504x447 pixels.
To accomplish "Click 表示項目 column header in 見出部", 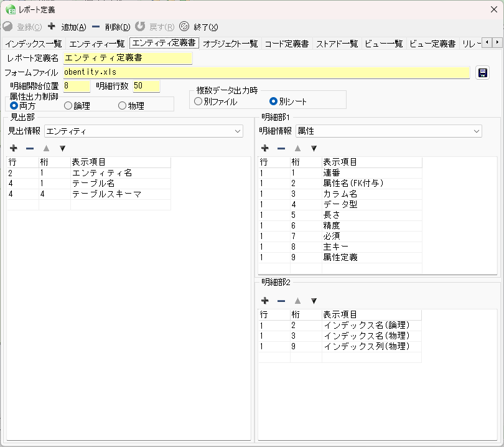I will coord(121,162).
